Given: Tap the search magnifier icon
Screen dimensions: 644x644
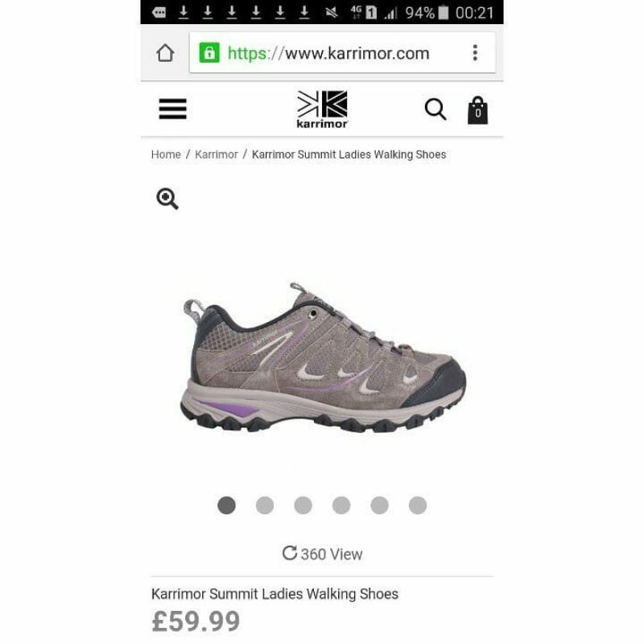Looking at the screenshot, I should coord(436,109).
